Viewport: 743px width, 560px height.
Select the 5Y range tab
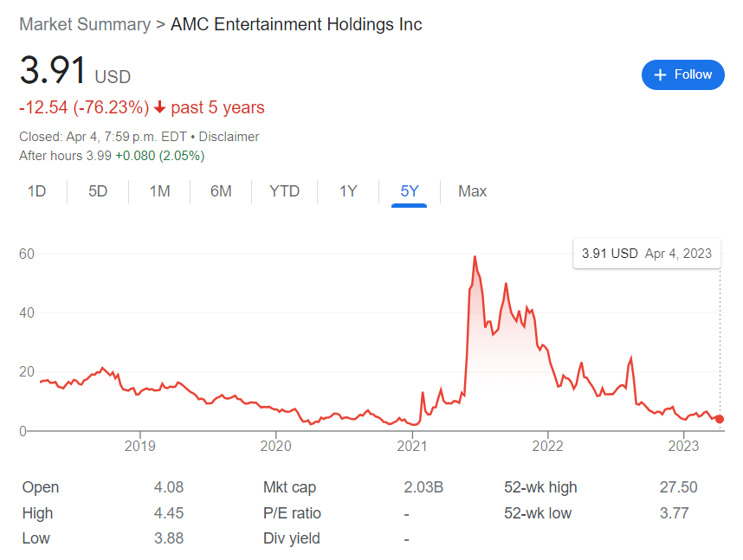pos(410,191)
